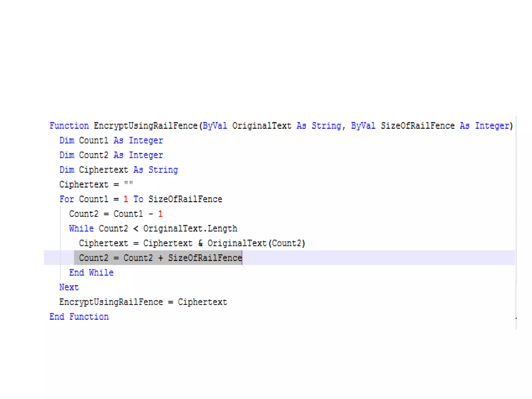This screenshot has height=399, width=532.
Task: Click the empty string literal after Ciphertext =
Action: [x=128, y=184]
